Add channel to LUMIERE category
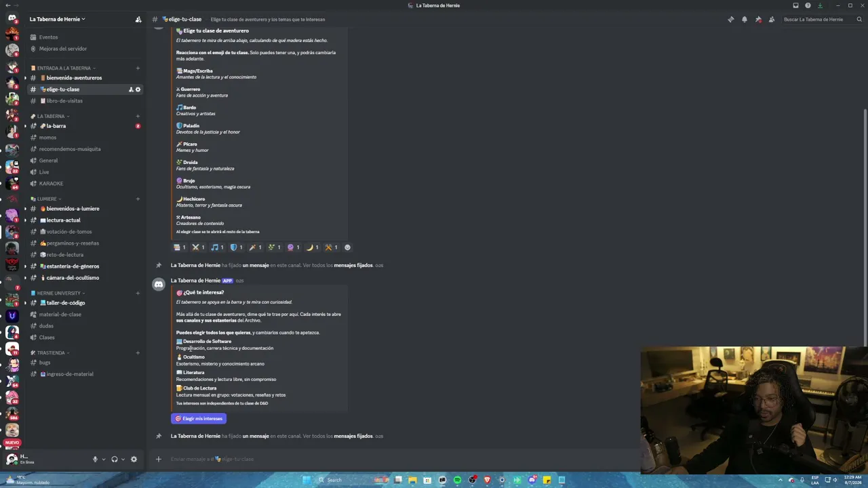 click(x=138, y=199)
